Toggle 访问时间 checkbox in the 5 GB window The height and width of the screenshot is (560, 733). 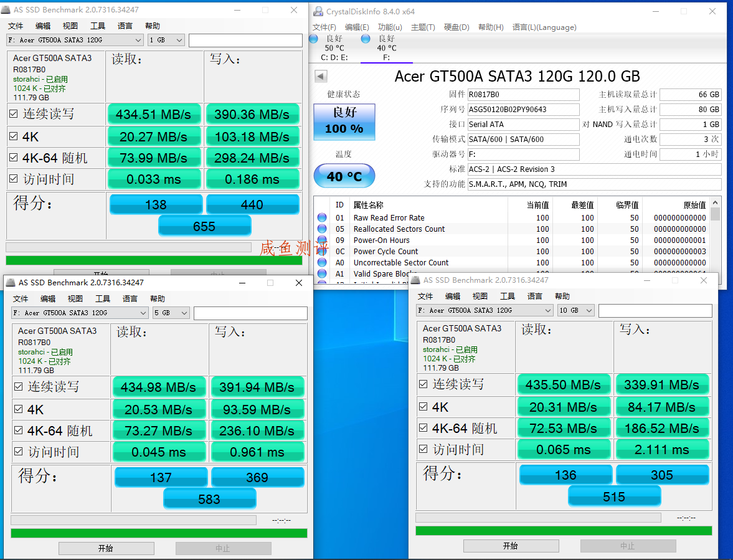click(x=19, y=452)
